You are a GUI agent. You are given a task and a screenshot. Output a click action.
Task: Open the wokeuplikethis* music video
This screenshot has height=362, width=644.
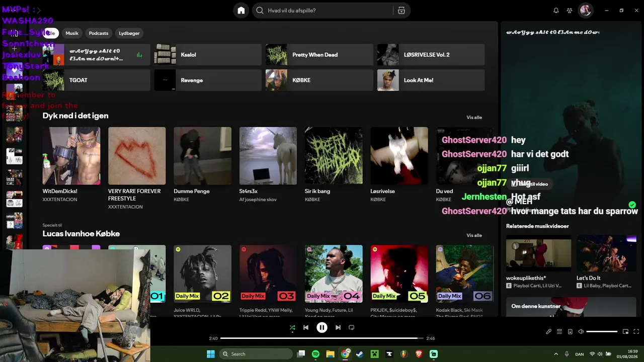538,253
